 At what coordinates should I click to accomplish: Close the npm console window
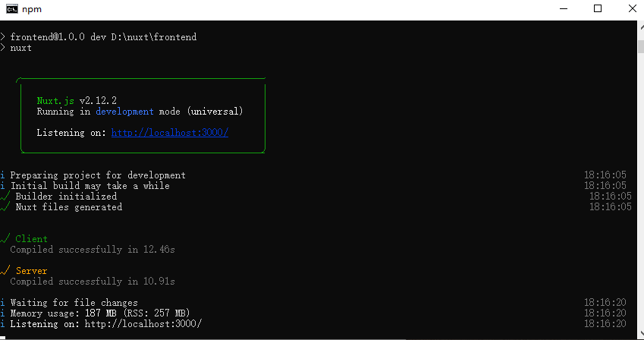tap(632, 8)
